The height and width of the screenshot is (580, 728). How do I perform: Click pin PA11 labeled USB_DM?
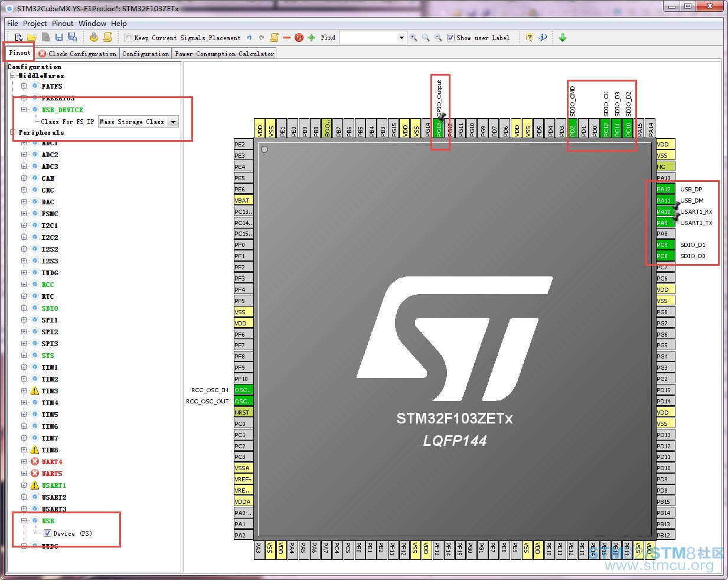point(665,200)
